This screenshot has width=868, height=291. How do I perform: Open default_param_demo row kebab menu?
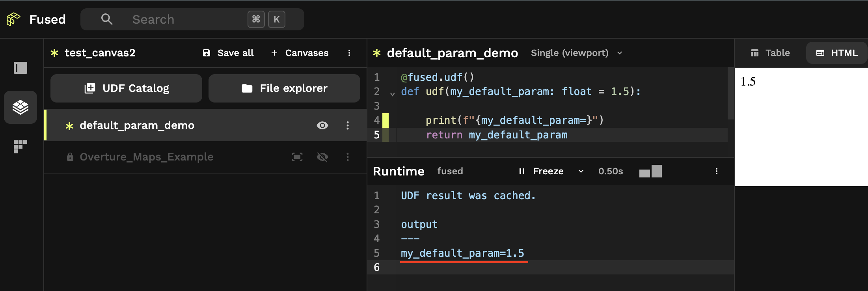(348, 125)
